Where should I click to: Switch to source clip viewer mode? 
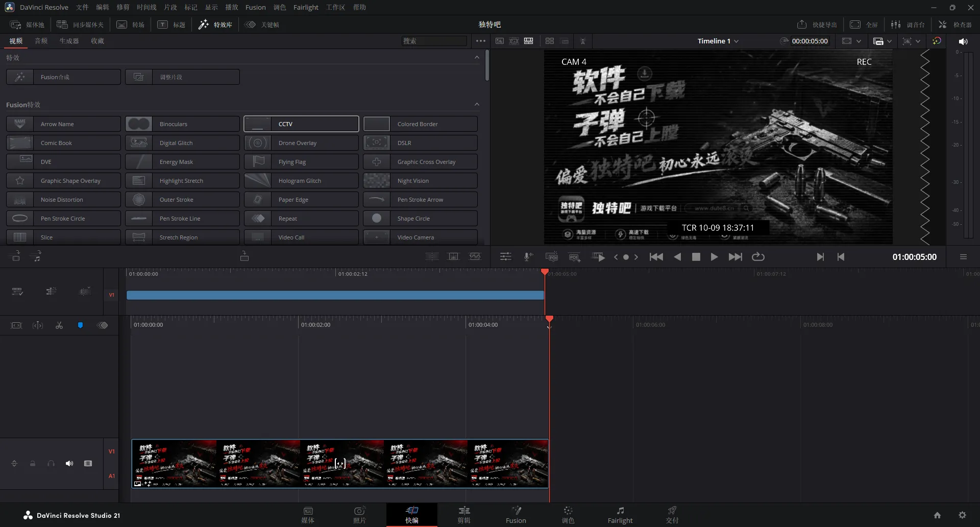[x=500, y=41]
